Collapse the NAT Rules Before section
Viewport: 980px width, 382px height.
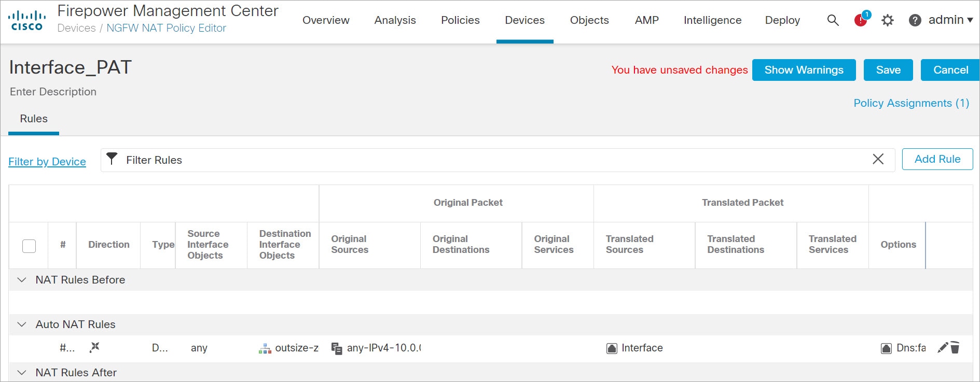[x=22, y=280]
